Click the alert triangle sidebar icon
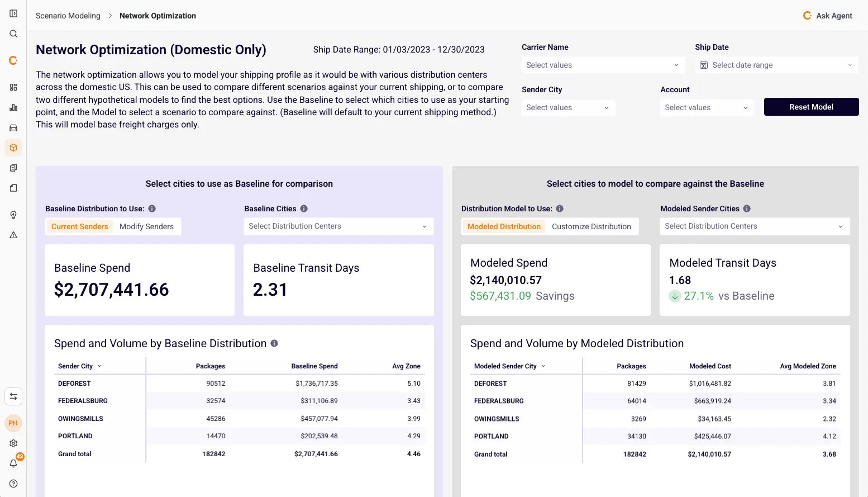 coord(13,235)
